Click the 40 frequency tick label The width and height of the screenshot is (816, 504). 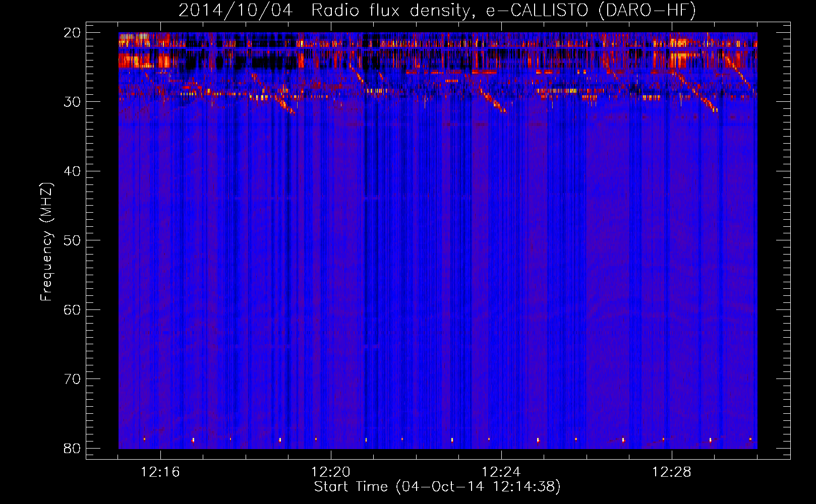tap(72, 171)
